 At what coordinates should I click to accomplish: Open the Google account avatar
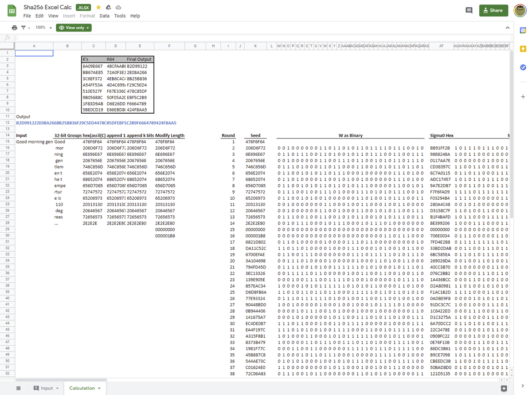point(520,11)
